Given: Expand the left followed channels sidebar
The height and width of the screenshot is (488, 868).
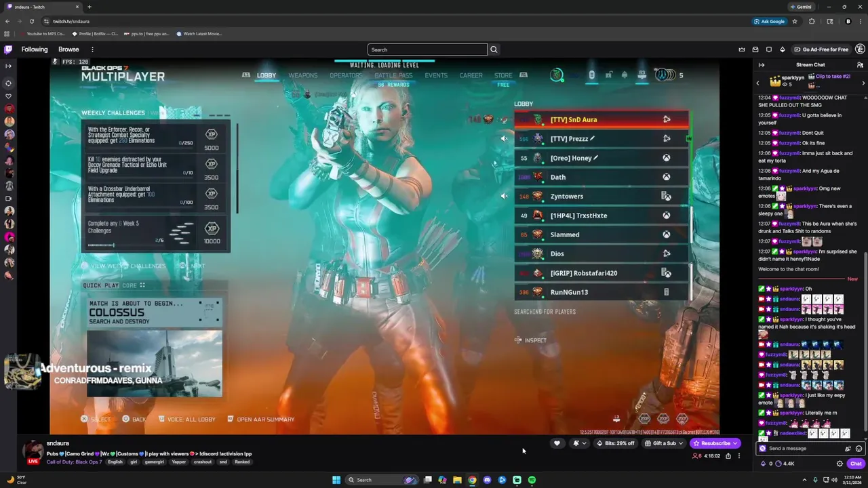Looking at the screenshot, I should click(x=8, y=66).
